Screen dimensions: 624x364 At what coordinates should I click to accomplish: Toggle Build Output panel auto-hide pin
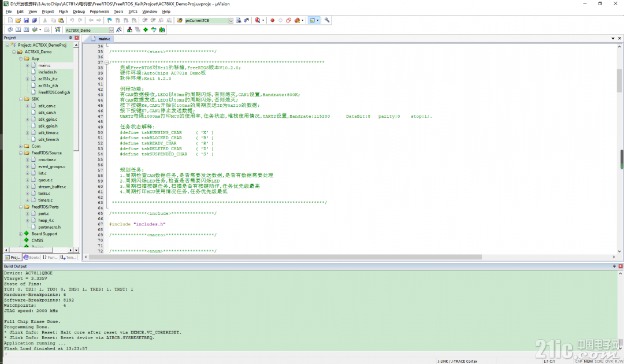click(x=614, y=266)
